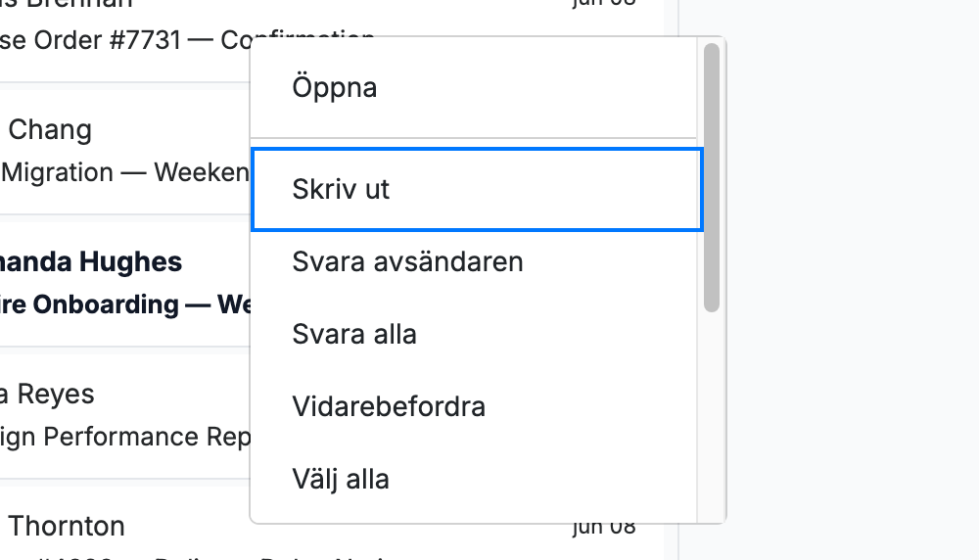979x560 pixels.
Task: Open the Campaign Performance Report subject
Action: point(125,437)
